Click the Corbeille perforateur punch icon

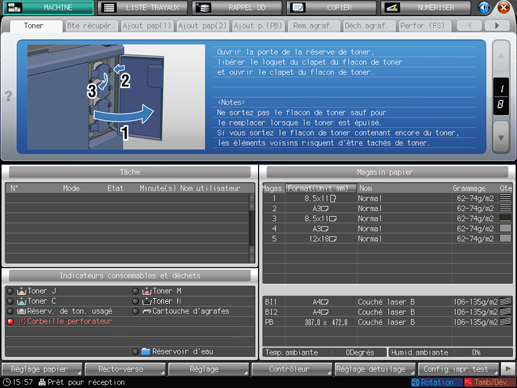click(x=22, y=322)
